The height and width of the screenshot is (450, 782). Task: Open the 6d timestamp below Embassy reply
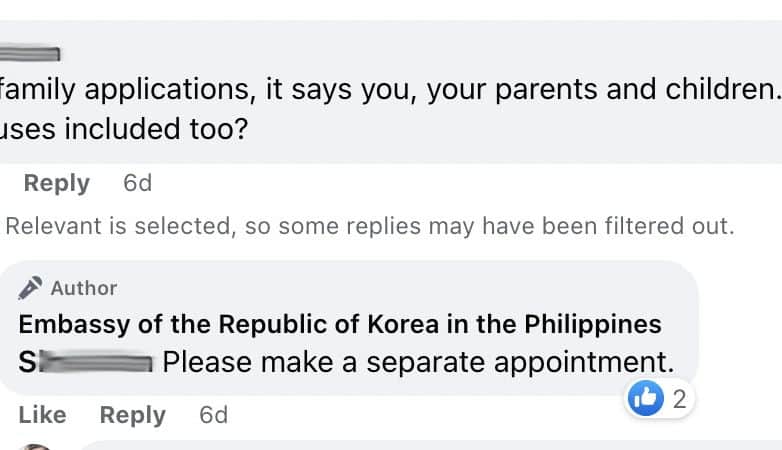coord(213,415)
